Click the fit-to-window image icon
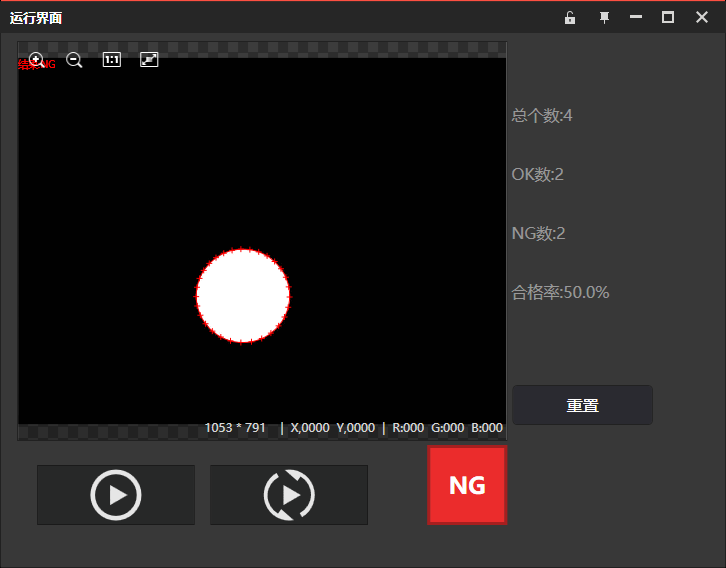 (x=149, y=60)
